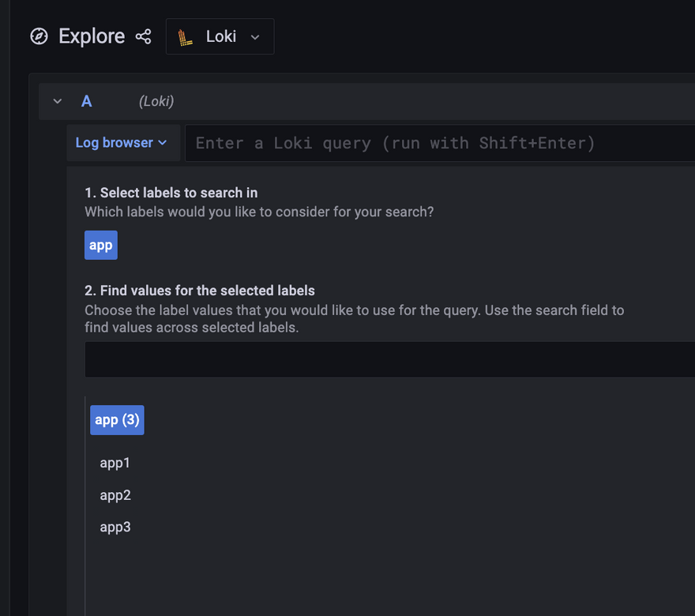Click the Explore page title
Viewport: 695px width, 616px height.
92,36
